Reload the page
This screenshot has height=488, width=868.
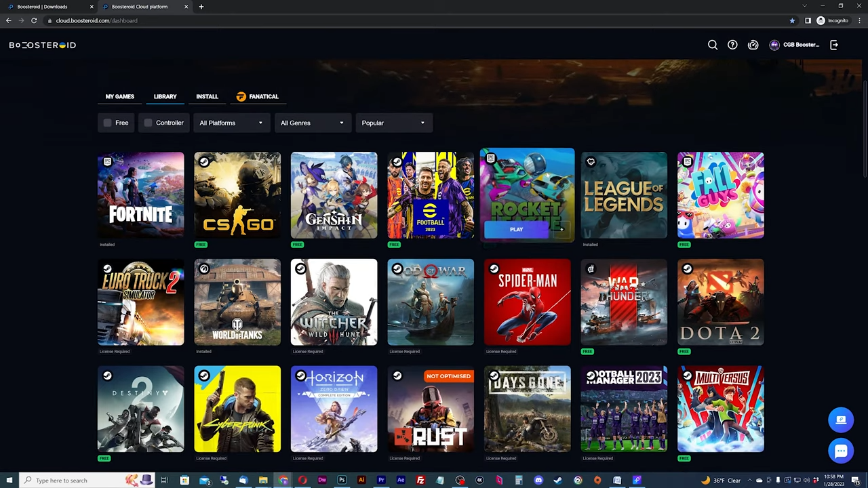[34, 20]
